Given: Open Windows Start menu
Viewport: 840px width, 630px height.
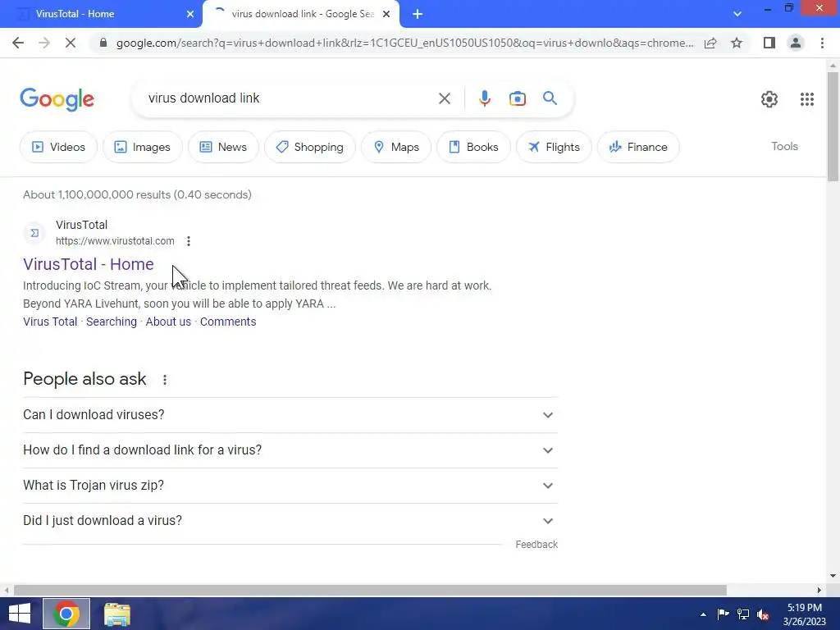Looking at the screenshot, I should 20,614.
